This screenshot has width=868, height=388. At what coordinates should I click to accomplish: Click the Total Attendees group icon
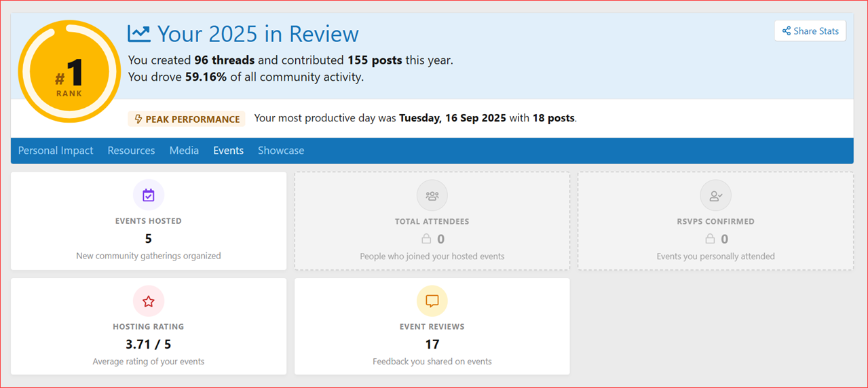tap(432, 195)
